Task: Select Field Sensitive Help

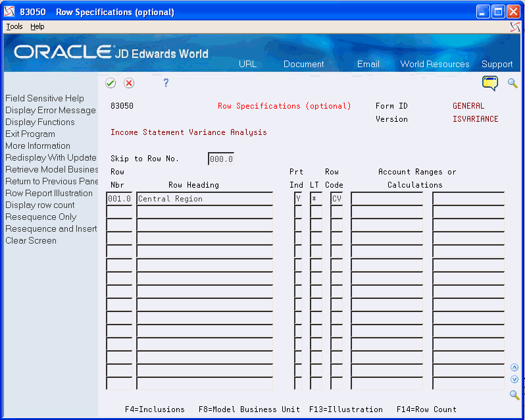Action: [45, 98]
